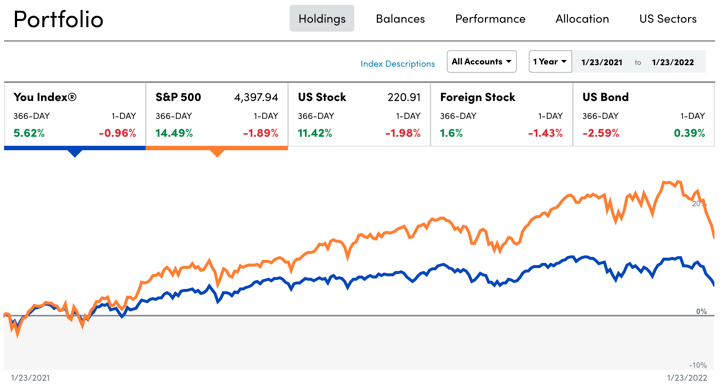
Task: Open the Index Descriptions link
Action: click(398, 64)
